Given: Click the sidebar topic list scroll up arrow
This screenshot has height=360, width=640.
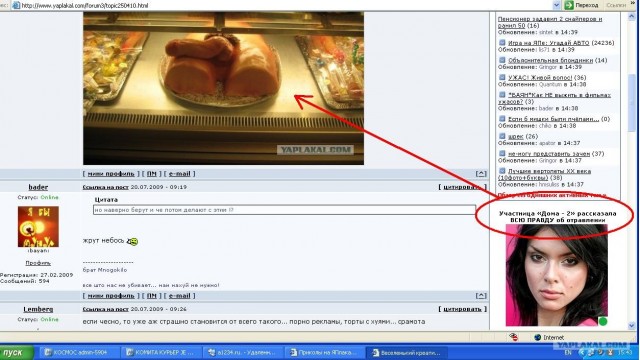Looking at the screenshot, I should (632, 16).
